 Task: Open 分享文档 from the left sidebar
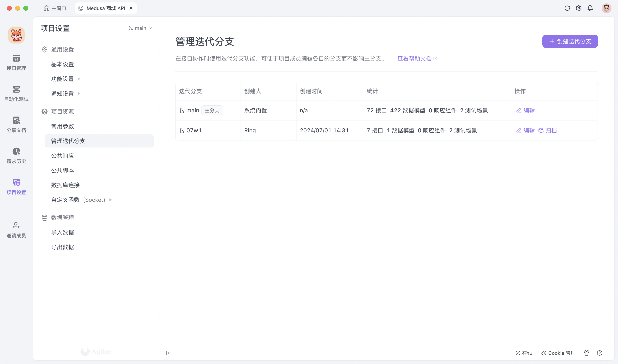click(16, 124)
